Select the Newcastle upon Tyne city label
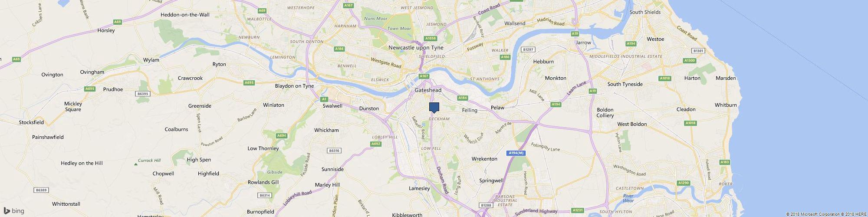Screen dimensions: 868x217 tap(415, 47)
